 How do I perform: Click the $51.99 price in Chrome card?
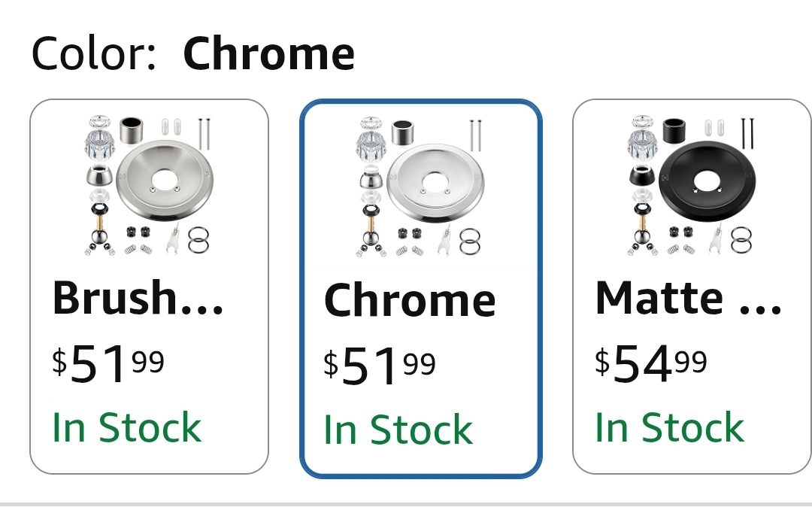(380, 366)
